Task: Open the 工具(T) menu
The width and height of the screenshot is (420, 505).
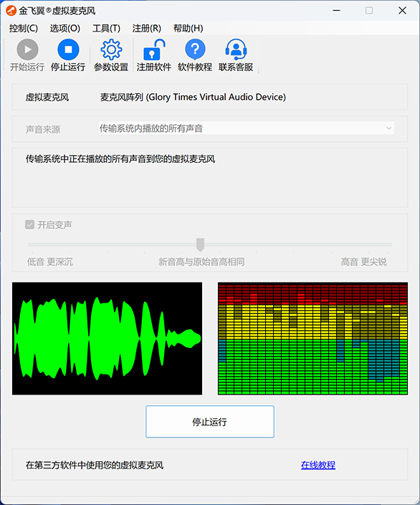Action: [x=106, y=29]
